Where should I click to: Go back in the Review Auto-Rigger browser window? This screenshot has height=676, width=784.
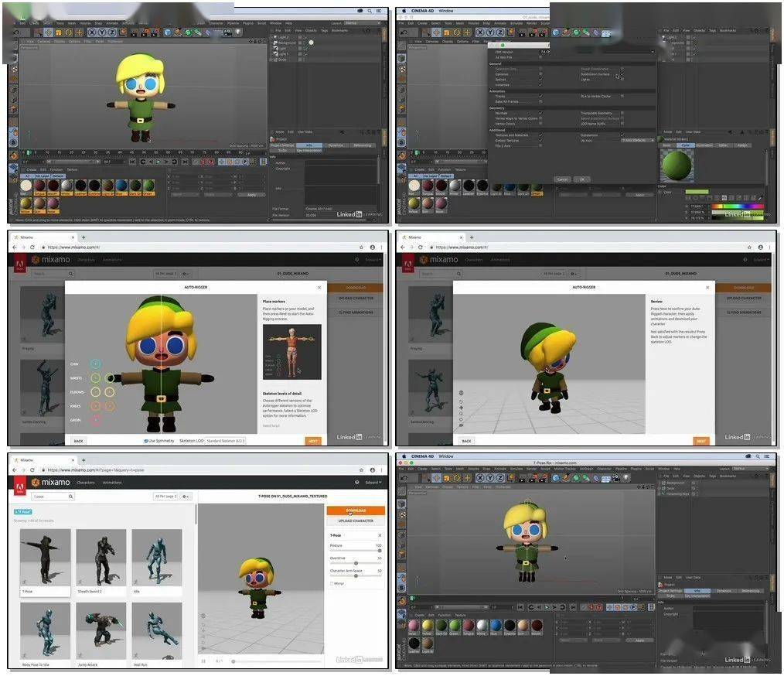point(403,247)
